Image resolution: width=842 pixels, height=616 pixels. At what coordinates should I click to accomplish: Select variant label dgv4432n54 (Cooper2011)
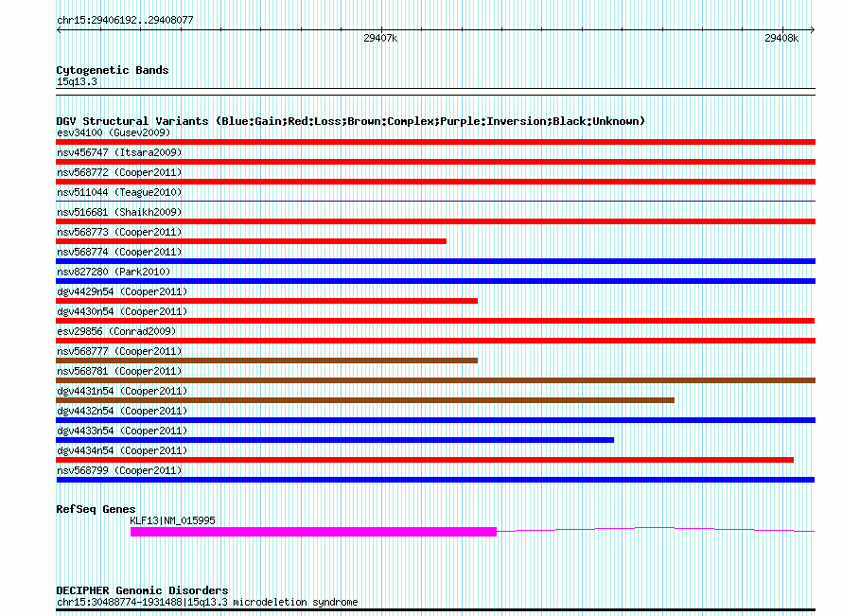[122, 411]
